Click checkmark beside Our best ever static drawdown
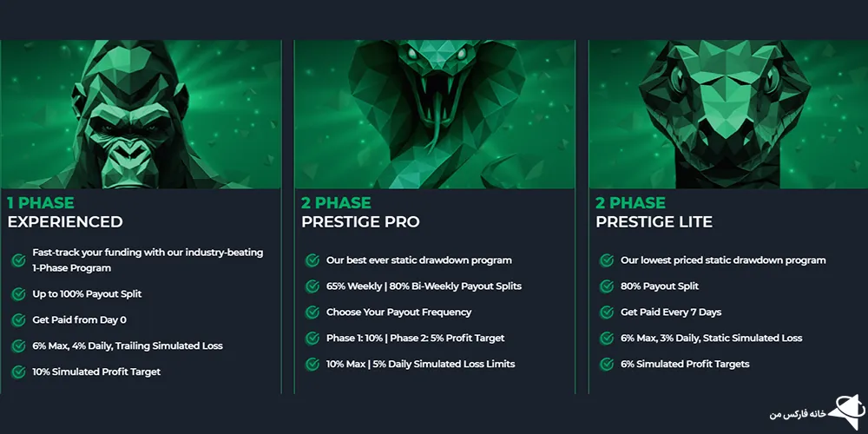Viewport: 868px width, 434px height. [x=312, y=260]
